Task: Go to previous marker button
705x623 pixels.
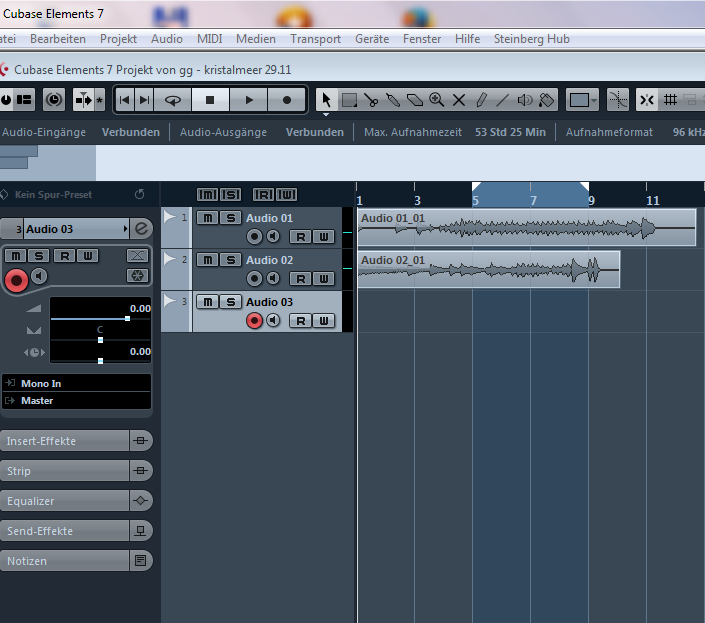Action: click(x=125, y=100)
